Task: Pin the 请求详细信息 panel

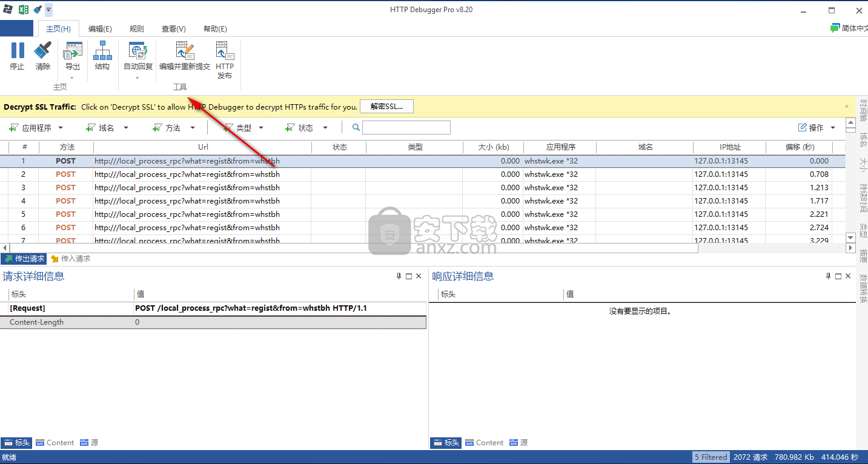Action: tap(399, 276)
